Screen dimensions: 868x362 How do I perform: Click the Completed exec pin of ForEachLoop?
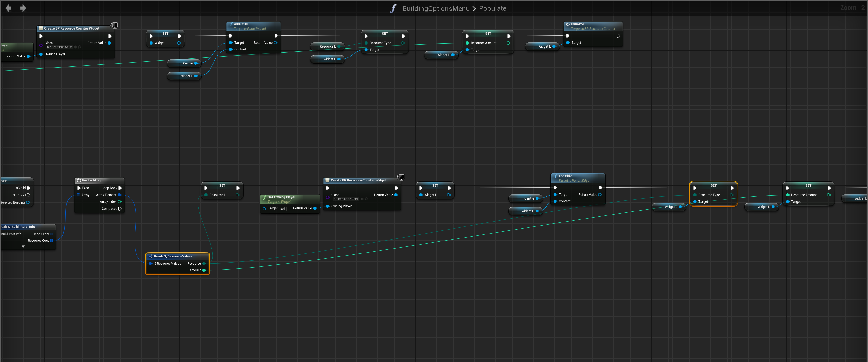point(120,209)
